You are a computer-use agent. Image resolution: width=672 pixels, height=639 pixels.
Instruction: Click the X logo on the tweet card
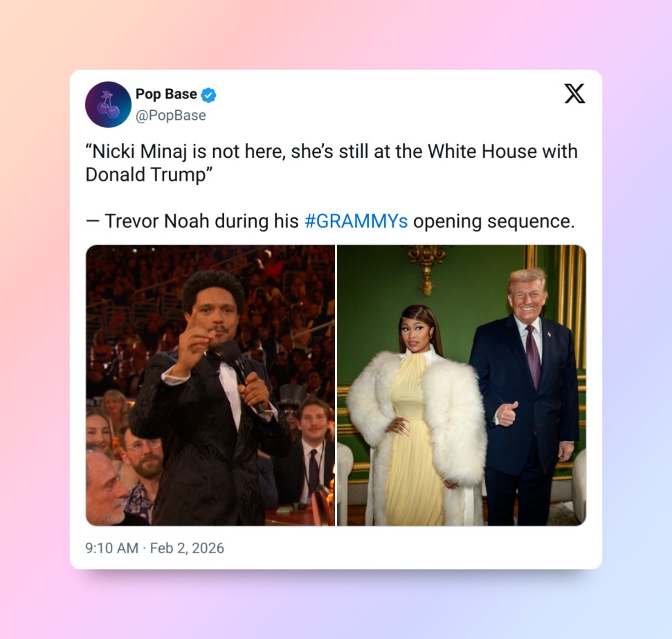tap(574, 93)
